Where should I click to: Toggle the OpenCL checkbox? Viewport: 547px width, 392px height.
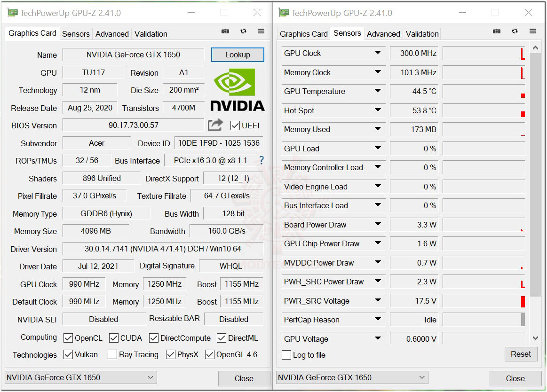pyautogui.click(x=68, y=338)
